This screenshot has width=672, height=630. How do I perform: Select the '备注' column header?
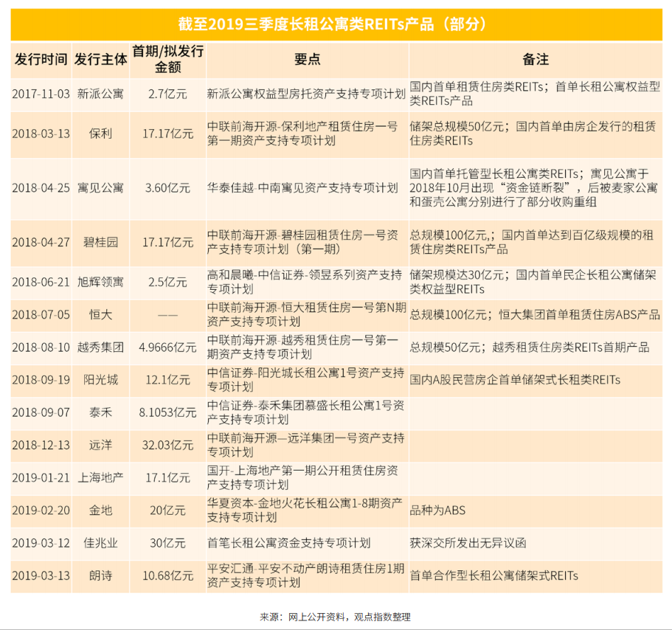536,59
